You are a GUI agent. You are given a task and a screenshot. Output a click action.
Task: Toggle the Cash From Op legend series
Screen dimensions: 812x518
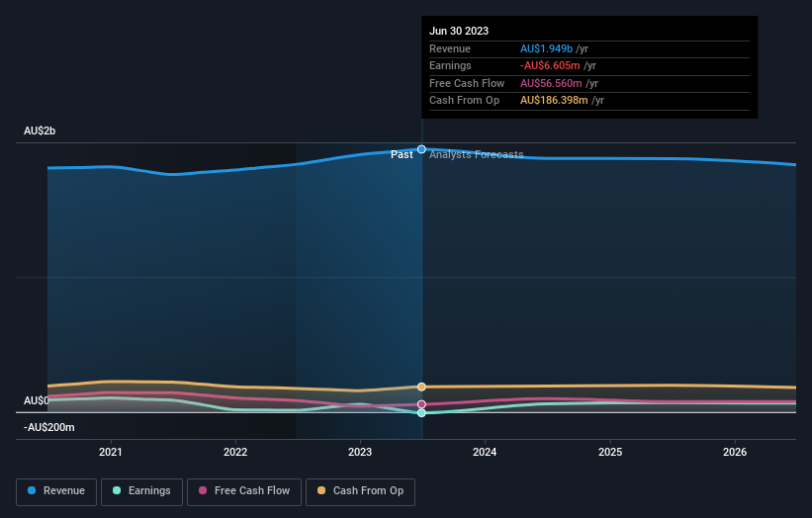(x=360, y=491)
